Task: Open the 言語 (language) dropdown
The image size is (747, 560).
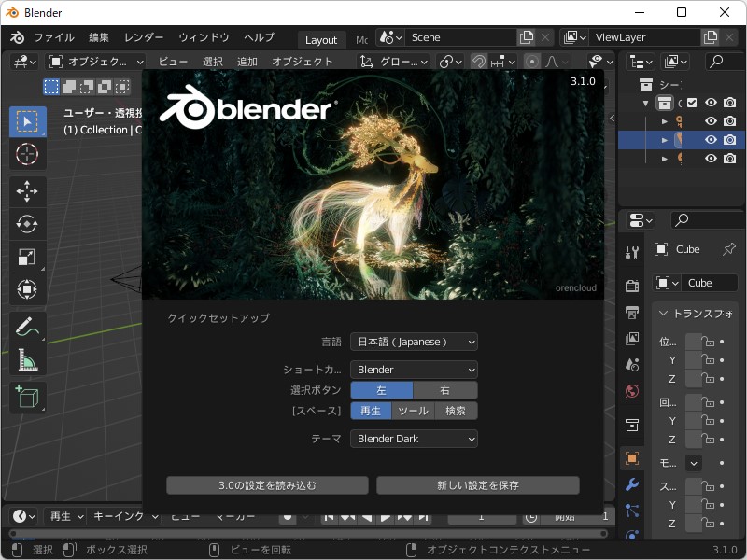Action: click(414, 342)
